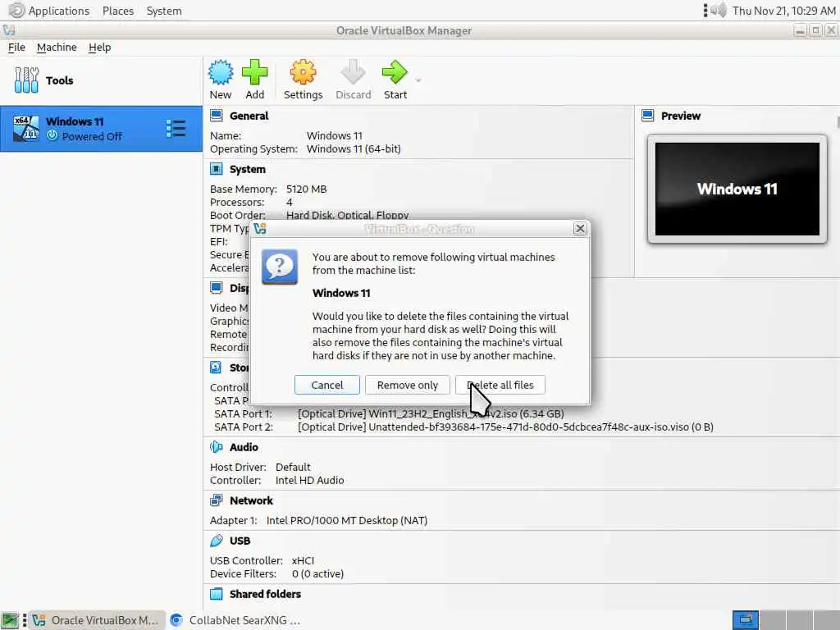Click the Audio section heading
The width and height of the screenshot is (840, 630).
(244, 447)
